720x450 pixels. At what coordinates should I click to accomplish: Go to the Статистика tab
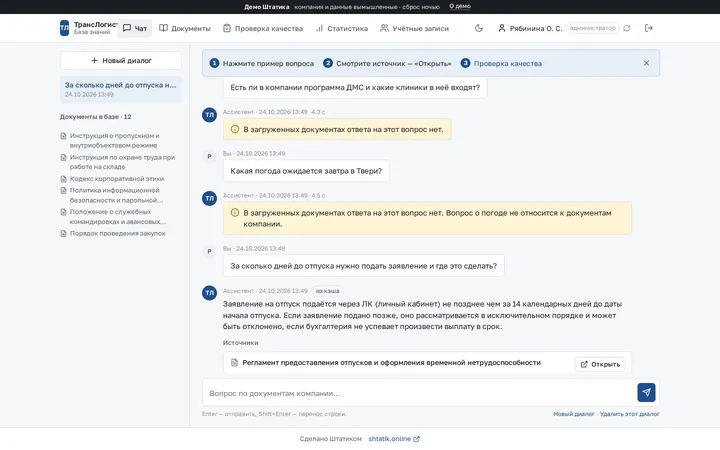tap(342, 28)
